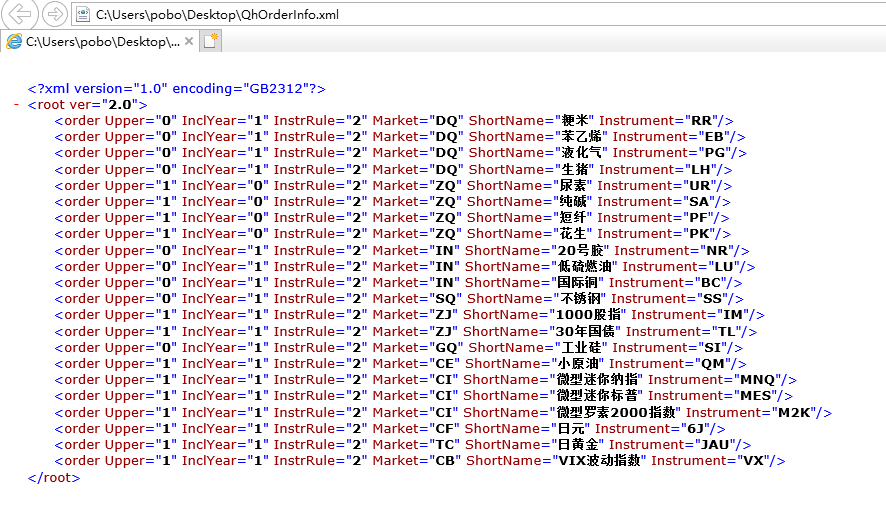This screenshot has height=513, width=886.
Task: Click the Internet Explorer icon on the tab
Action: pos(14,42)
